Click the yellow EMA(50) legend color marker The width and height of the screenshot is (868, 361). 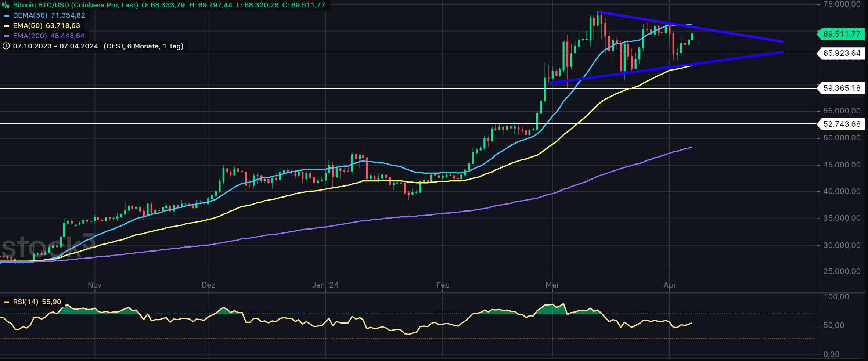click(x=6, y=26)
